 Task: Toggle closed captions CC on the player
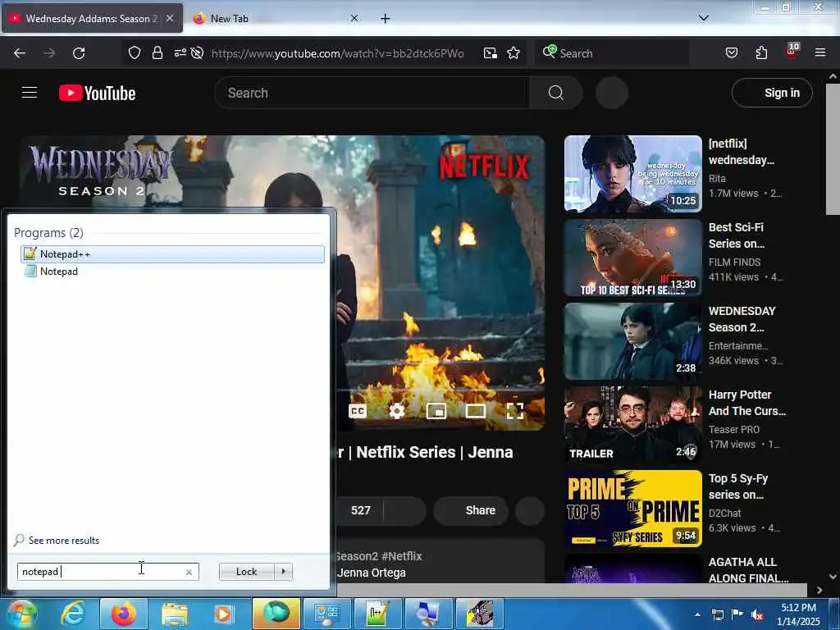(358, 411)
